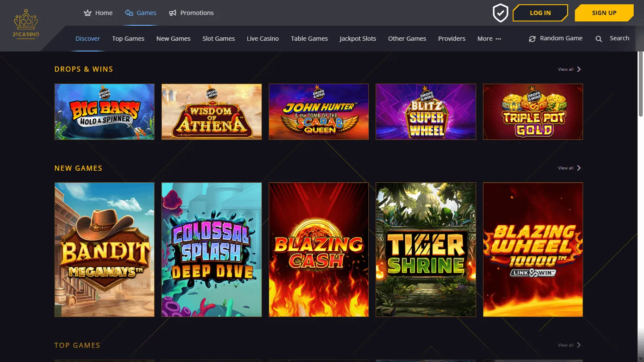This screenshot has height=362, width=644.
Task: Open the Bandit Megaways game thumbnail
Action: coord(104,249)
